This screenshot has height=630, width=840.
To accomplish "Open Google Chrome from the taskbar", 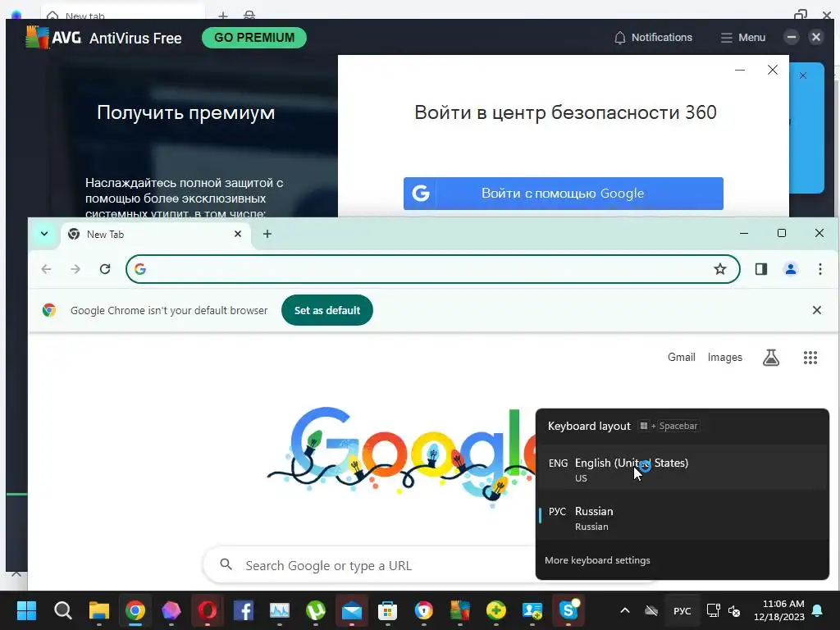I will [x=135, y=610].
